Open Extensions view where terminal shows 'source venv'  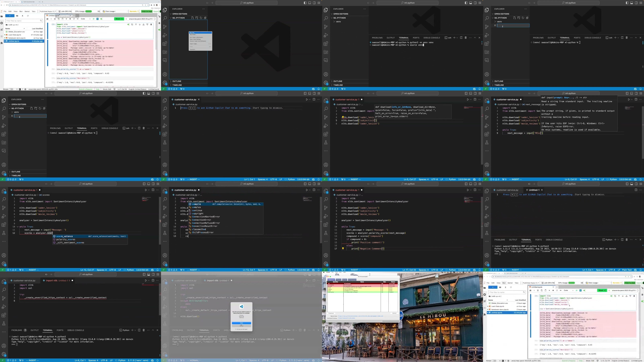[326, 44]
